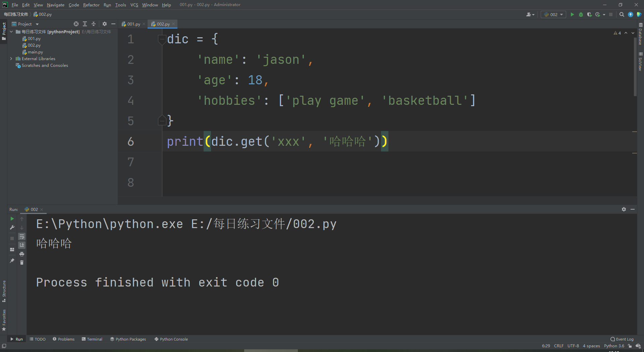This screenshot has height=352, width=644.
Task: Hide the Run panel with the minus icon
Action: [633, 209]
